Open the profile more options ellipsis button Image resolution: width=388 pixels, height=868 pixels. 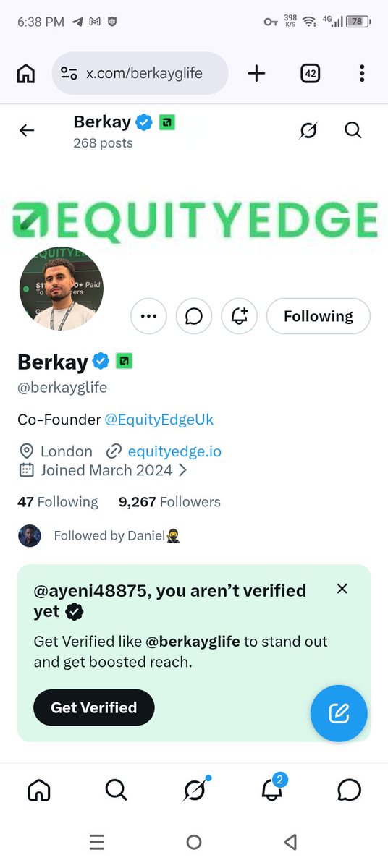click(x=148, y=316)
